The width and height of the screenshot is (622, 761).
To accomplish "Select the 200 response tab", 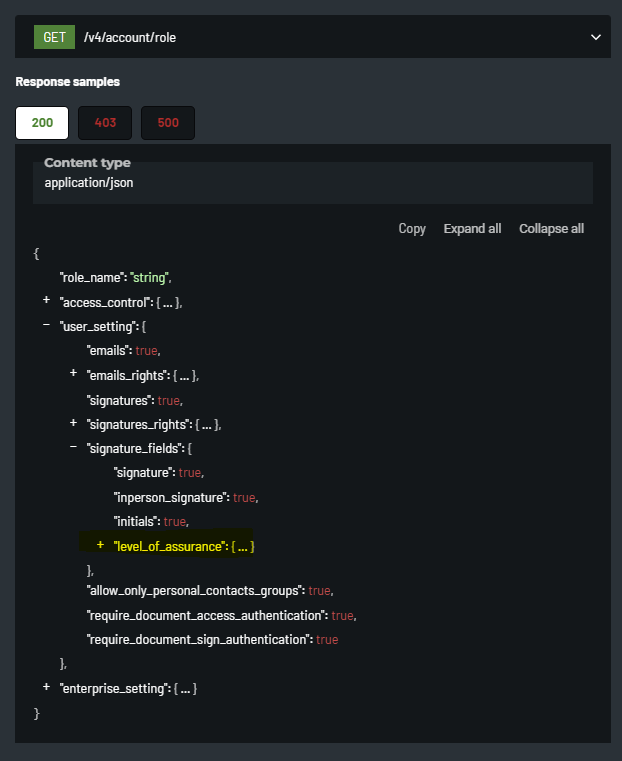I will 42,123.
